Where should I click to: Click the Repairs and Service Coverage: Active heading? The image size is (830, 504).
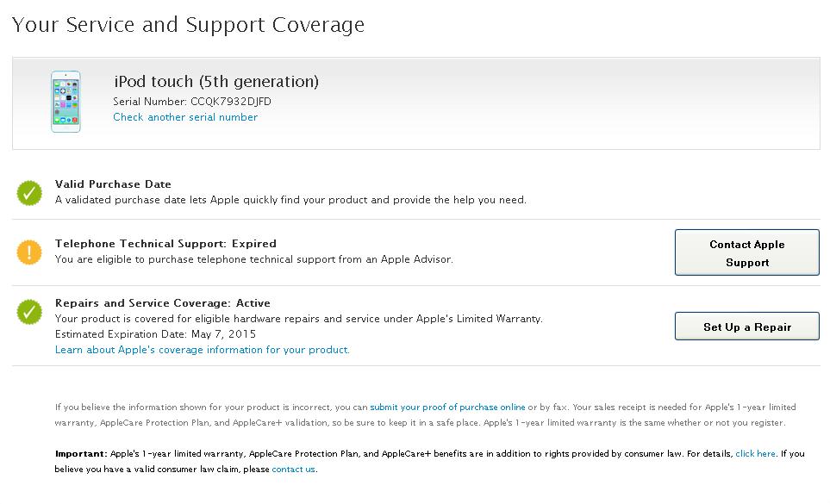coord(163,303)
